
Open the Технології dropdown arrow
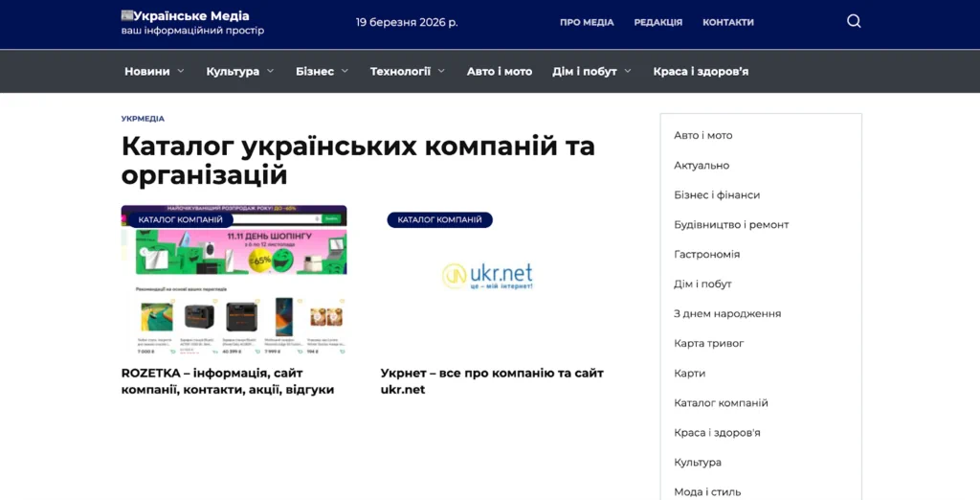[441, 71]
